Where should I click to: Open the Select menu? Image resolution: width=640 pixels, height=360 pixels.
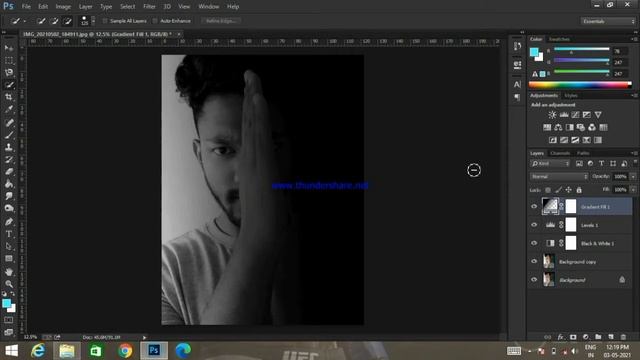pos(127,7)
